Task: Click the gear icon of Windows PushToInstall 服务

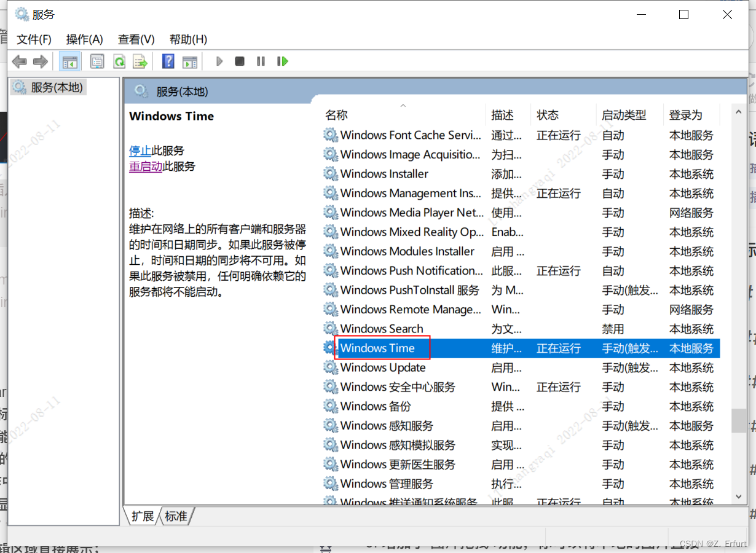Action: [x=331, y=290]
